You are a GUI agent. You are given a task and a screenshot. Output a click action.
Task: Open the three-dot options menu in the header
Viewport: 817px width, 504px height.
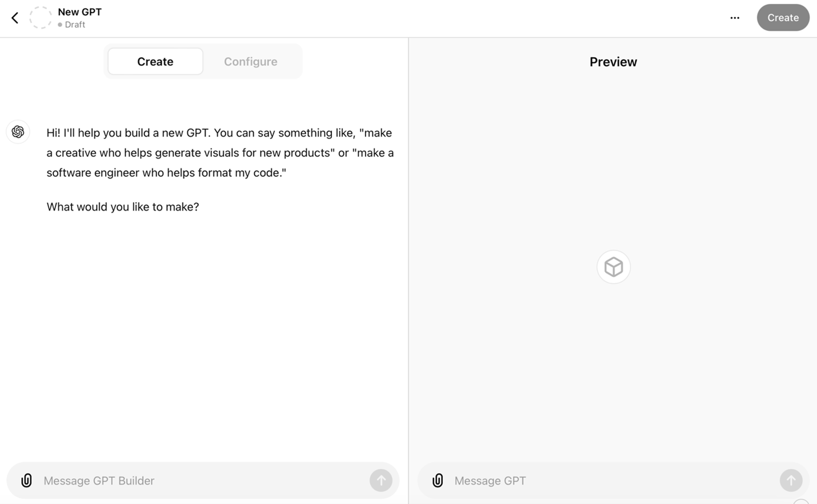[x=734, y=18]
